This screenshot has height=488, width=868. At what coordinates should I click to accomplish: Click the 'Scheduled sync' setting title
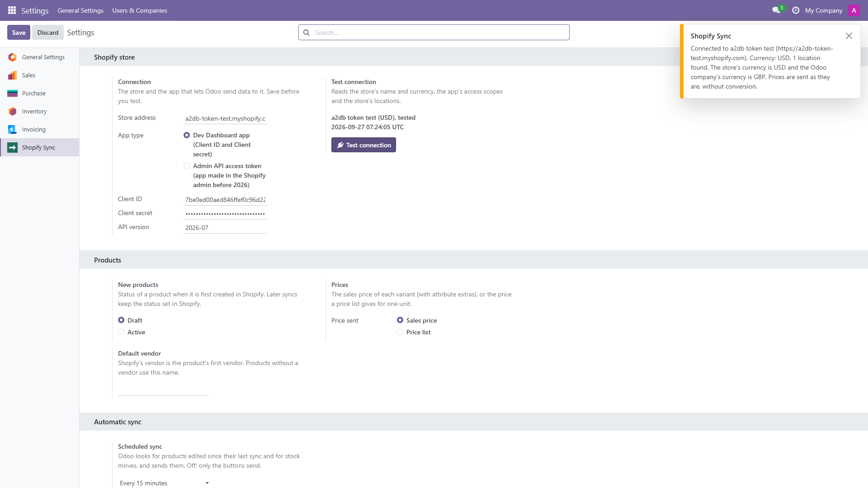coord(140,446)
